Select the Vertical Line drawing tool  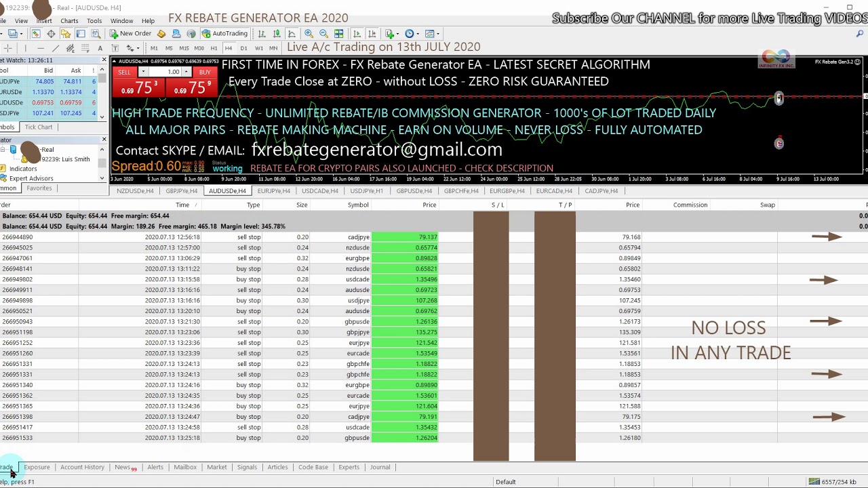(25, 48)
